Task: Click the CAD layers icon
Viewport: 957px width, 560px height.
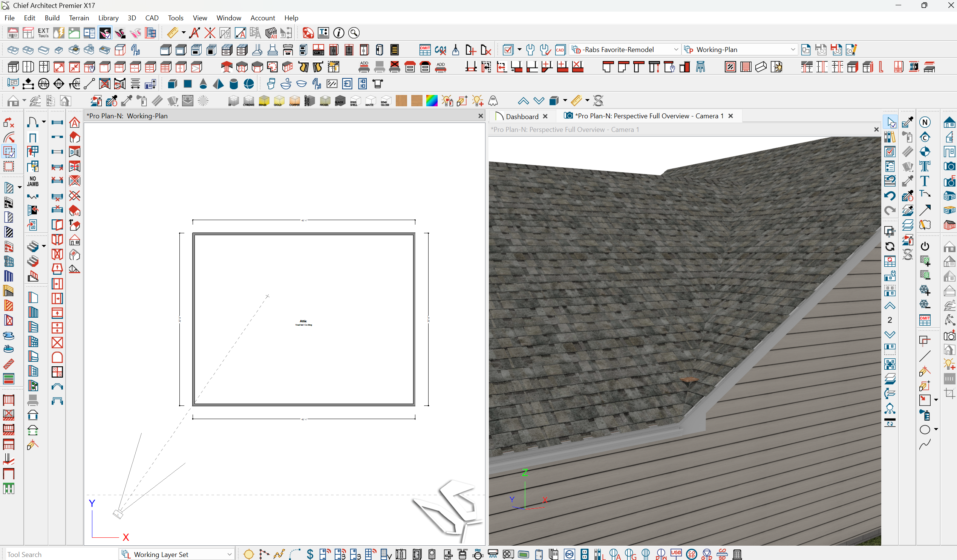Action: click(x=560, y=50)
